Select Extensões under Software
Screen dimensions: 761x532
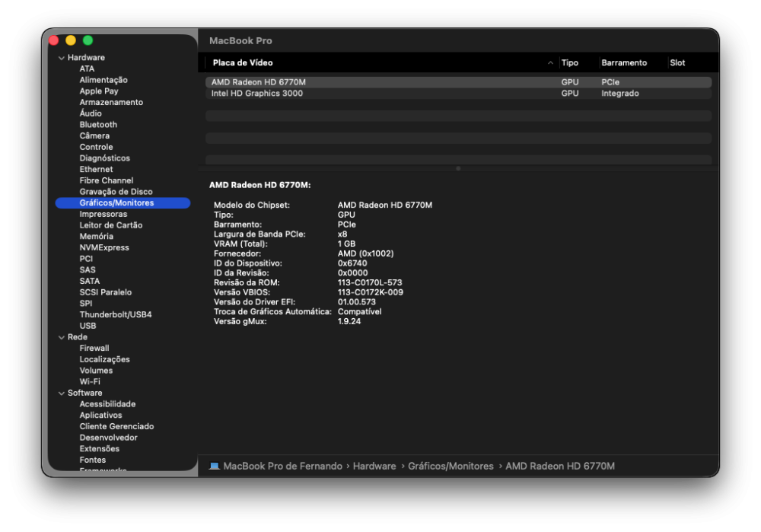pyautogui.click(x=99, y=448)
